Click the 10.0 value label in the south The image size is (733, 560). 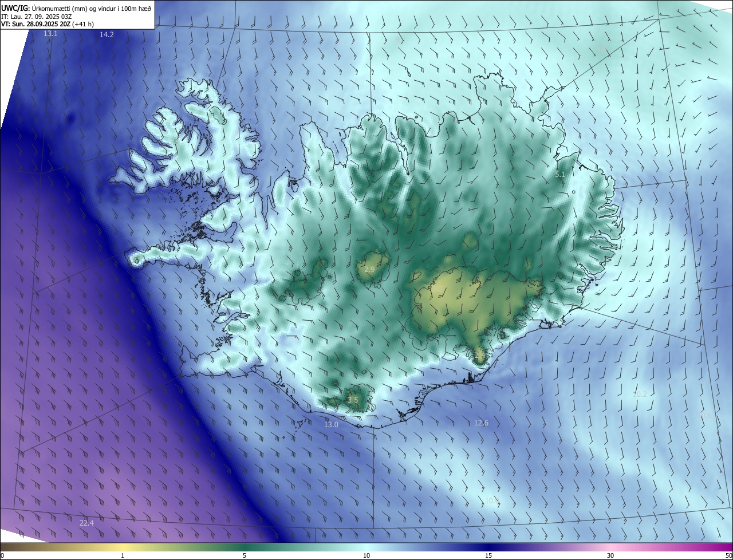(492, 501)
